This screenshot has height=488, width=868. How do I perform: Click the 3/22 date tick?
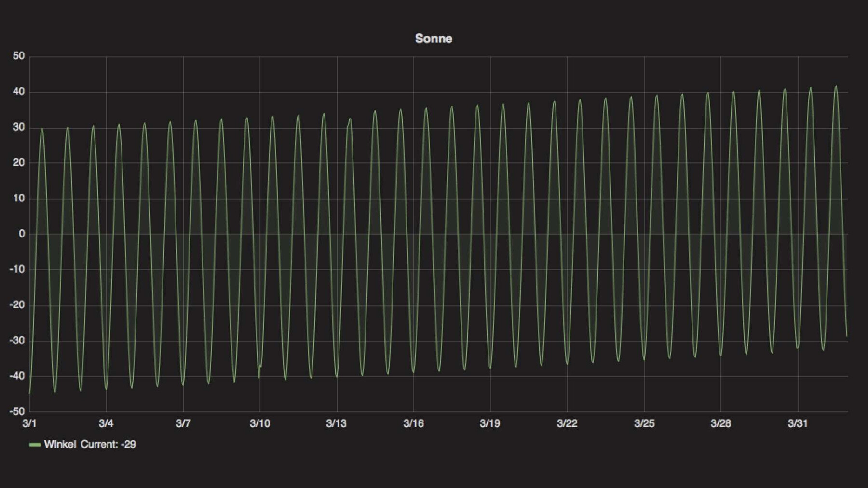[567, 423]
